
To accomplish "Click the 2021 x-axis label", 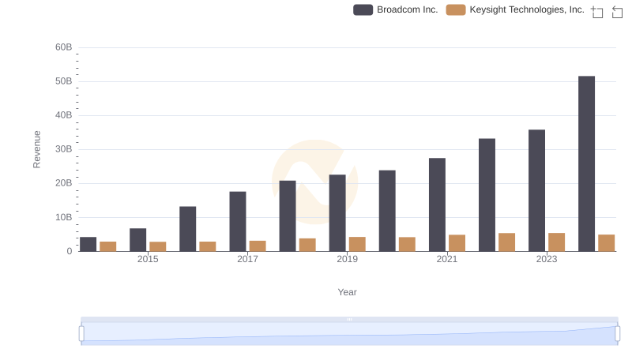I will point(447,259).
